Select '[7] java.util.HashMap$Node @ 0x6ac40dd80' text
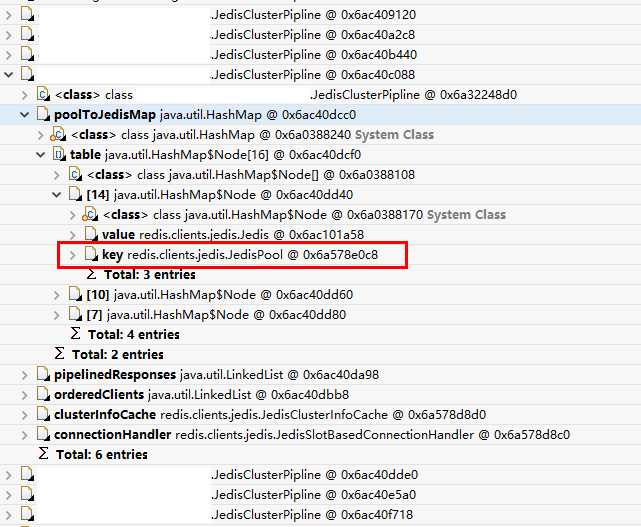Image resolution: width=641 pixels, height=527 pixels. (216, 315)
